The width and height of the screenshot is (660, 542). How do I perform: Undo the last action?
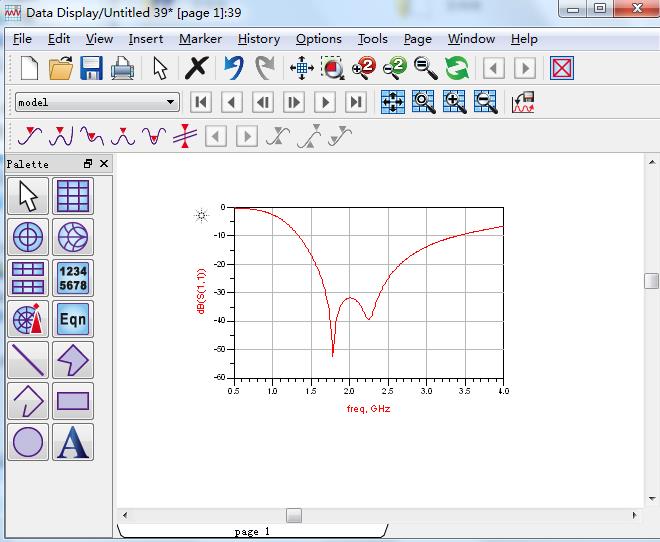click(234, 68)
